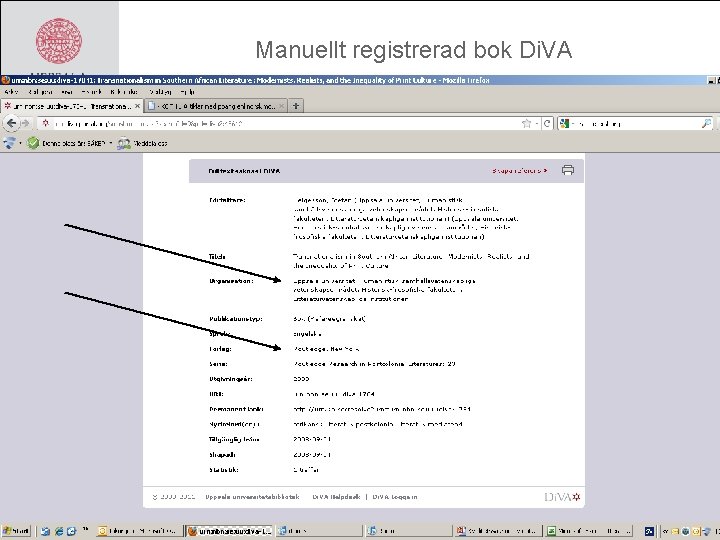
Task: Switch to the Firefox taskbar button
Action: click(230, 531)
